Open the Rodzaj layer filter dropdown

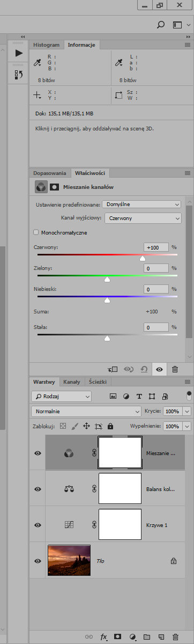[61, 396]
